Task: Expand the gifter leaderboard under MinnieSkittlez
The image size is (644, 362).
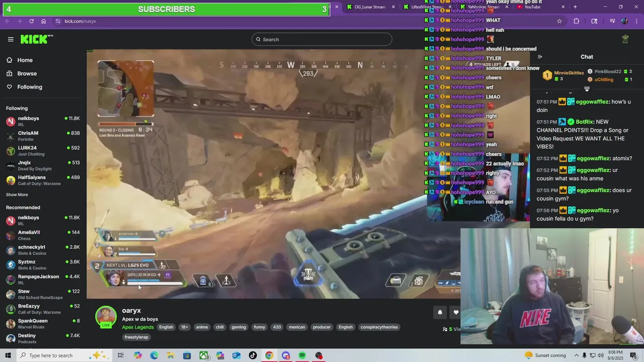Action: (x=587, y=89)
